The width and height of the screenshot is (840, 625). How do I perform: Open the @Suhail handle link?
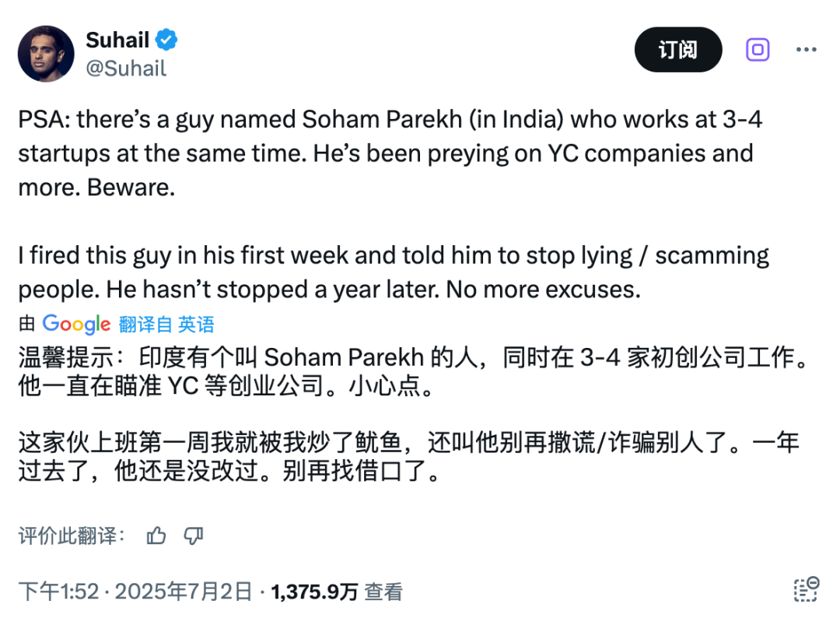(x=126, y=68)
